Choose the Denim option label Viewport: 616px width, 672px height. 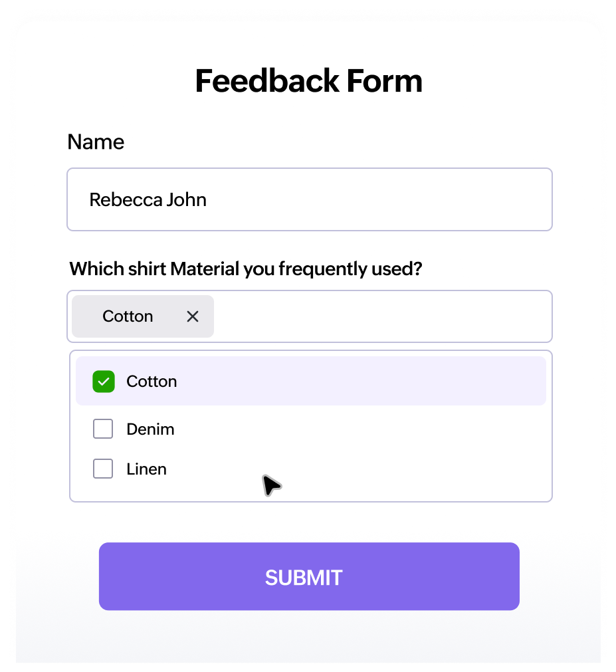click(x=150, y=429)
